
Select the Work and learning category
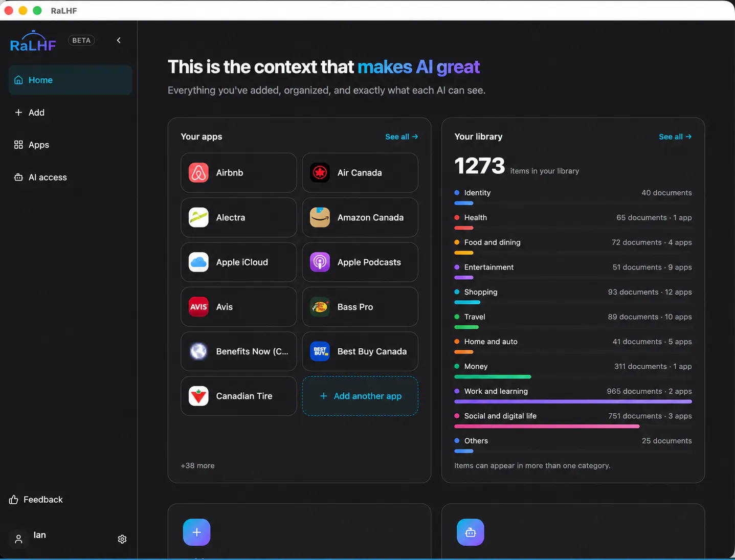click(573, 395)
